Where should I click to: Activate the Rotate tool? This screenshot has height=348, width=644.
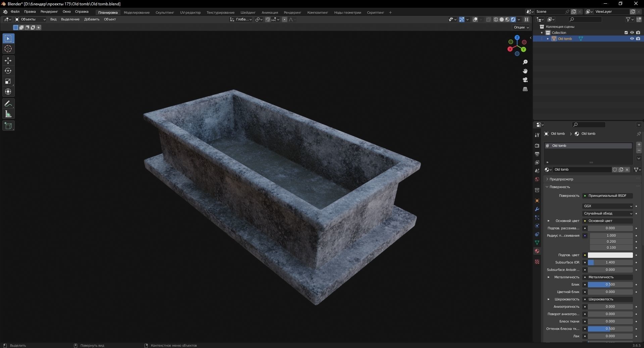click(x=8, y=71)
